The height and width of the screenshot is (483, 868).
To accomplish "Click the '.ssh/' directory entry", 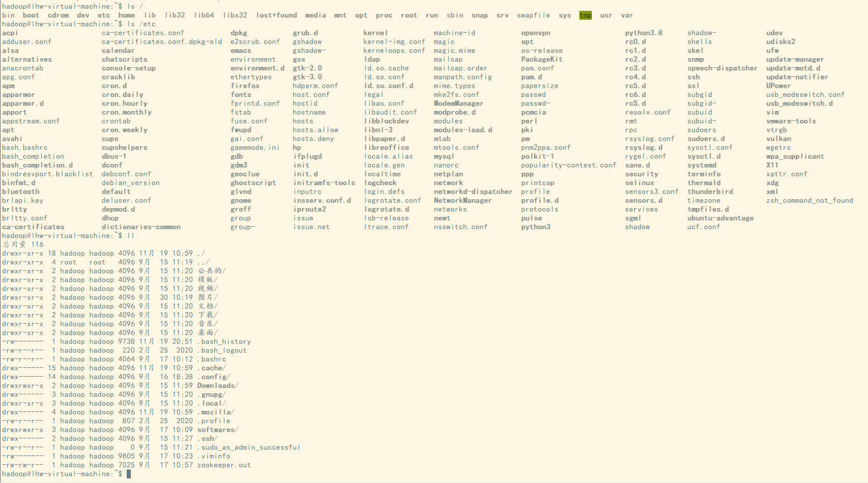I will [208, 439].
